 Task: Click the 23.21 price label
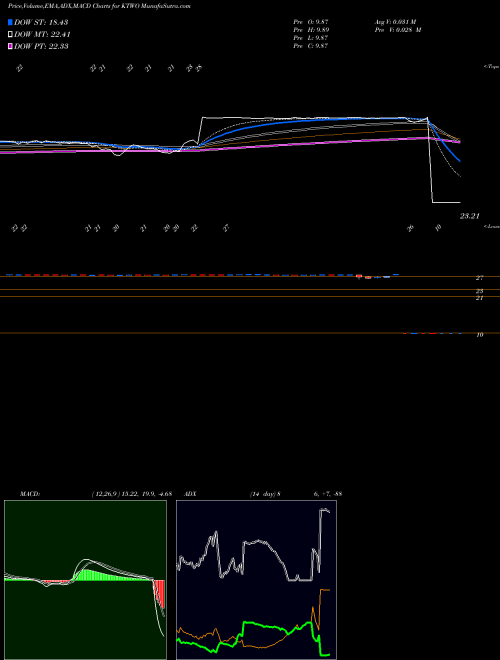coord(470,216)
